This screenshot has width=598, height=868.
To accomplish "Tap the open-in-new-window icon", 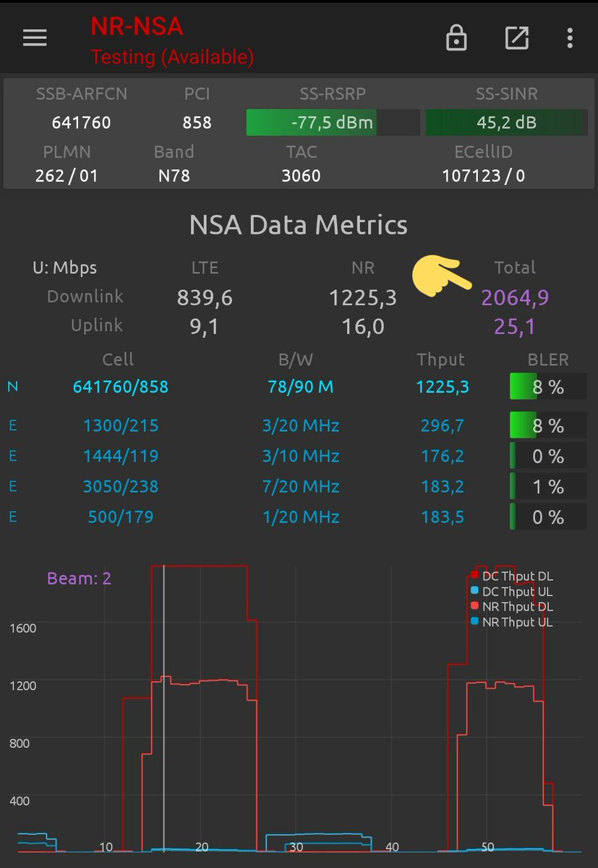I will point(516,38).
